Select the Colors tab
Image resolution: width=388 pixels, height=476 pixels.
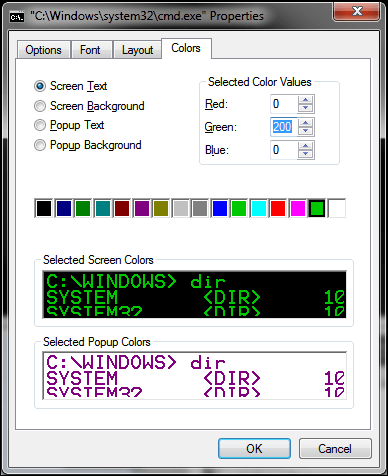[186, 48]
